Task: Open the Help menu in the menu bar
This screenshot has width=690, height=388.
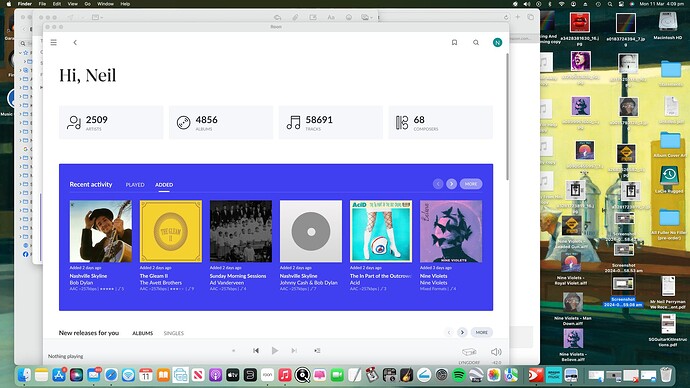Action: tap(125, 4)
